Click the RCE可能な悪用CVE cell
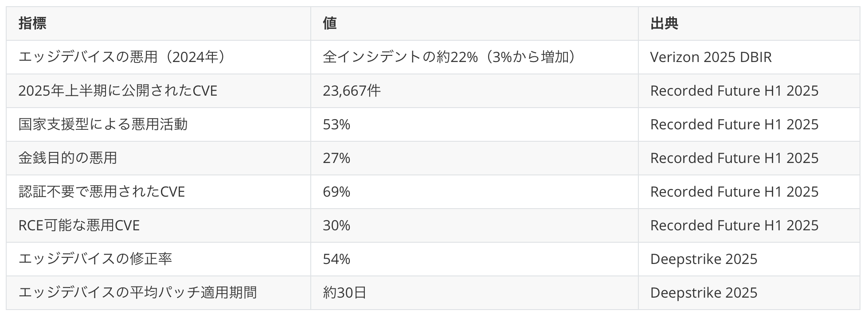The height and width of the screenshot is (318, 868). [x=79, y=225]
